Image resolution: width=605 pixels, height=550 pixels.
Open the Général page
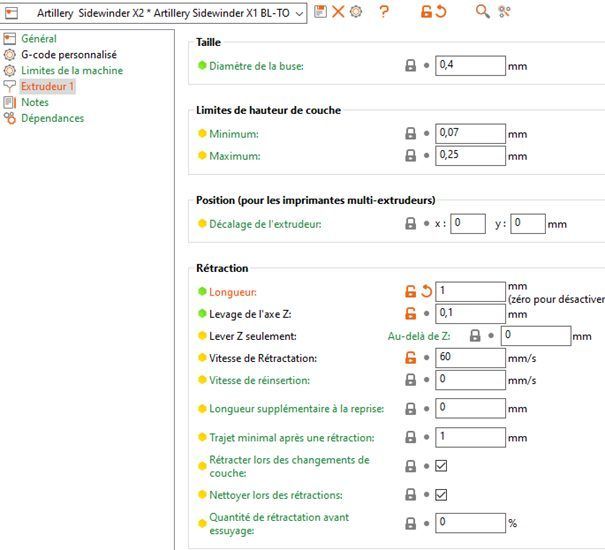click(x=39, y=39)
